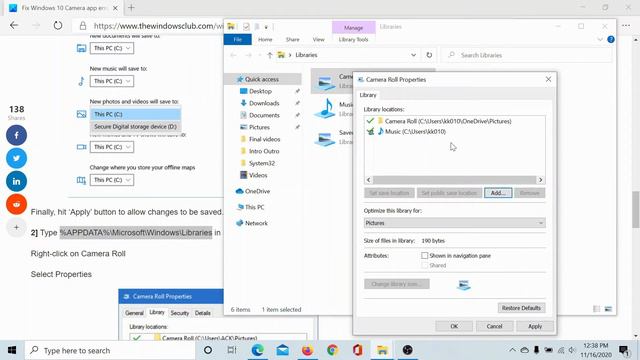This screenshot has width=640, height=360.
Task: Open a new browser tab
Action: click(x=131, y=7)
